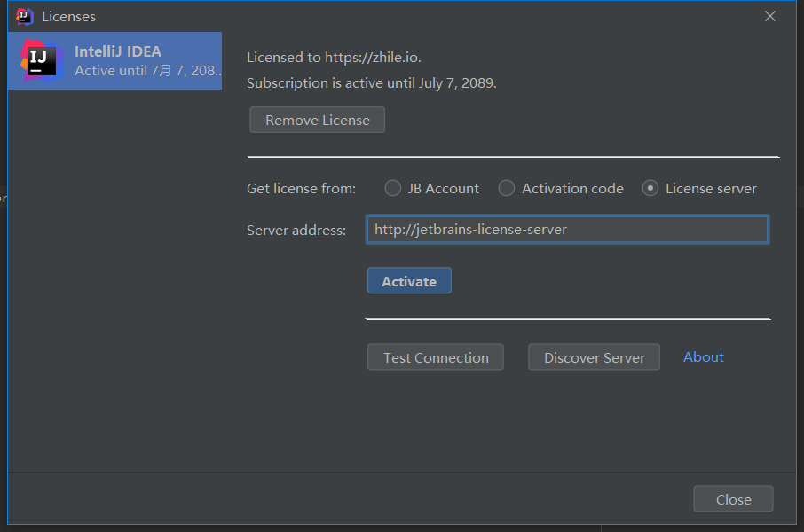Image resolution: width=804 pixels, height=532 pixels.
Task: Click 'Subscription is active until July 7, 2089.' text
Action: tap(372, 83)
